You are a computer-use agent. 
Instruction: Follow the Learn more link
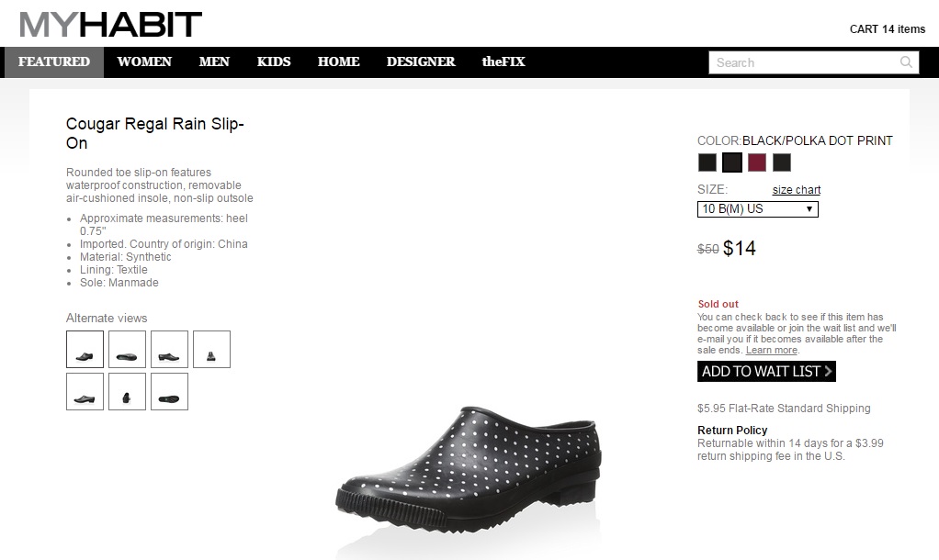(772, 351)
